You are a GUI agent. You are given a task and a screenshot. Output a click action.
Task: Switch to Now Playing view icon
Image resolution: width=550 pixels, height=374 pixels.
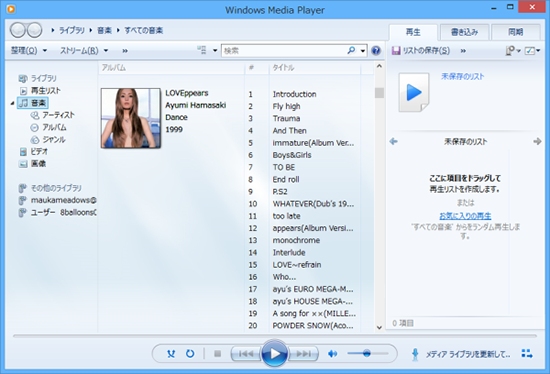click(x=527, y=354)
